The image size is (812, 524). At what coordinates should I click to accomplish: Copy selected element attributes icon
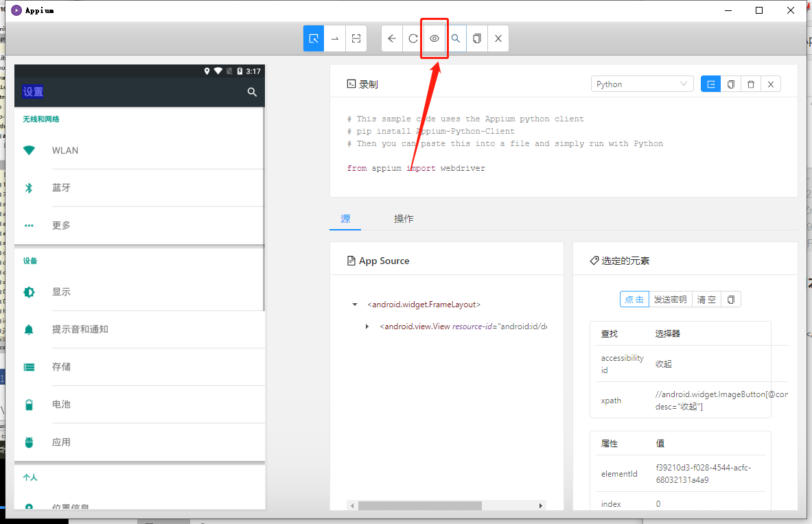click(731, 300)
